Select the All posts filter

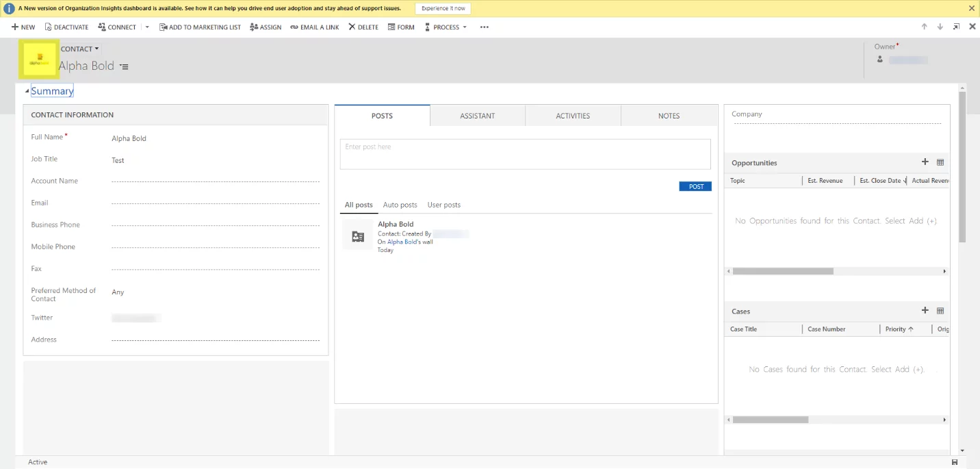pyautogui.click(x=359, y=205)
